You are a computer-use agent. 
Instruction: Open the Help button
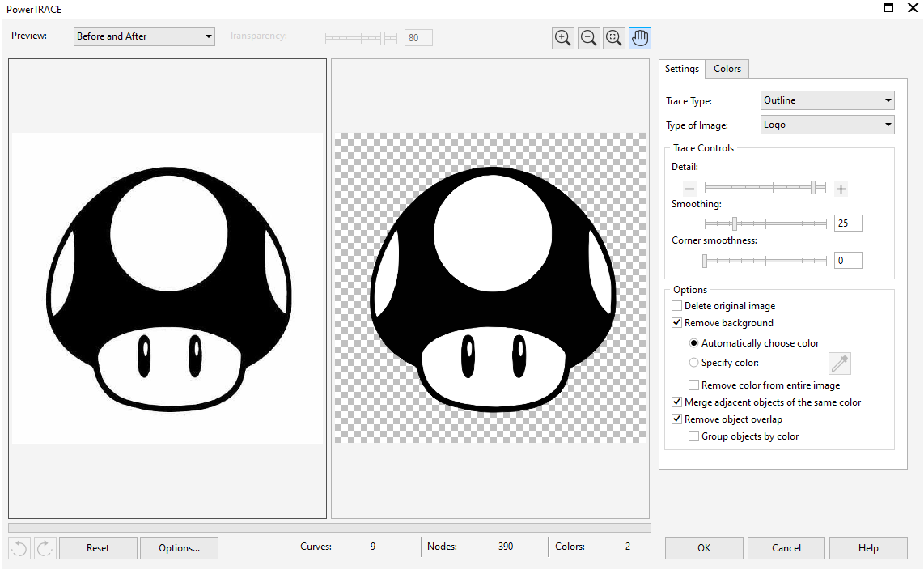[x=868, y=548]
